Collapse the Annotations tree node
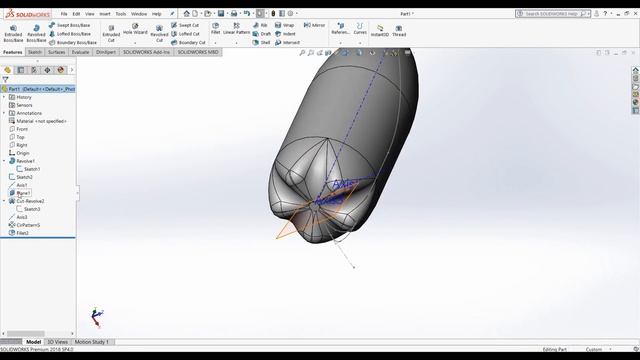The width and height of the screenshot is (640, 360). [x=4, y=113]
